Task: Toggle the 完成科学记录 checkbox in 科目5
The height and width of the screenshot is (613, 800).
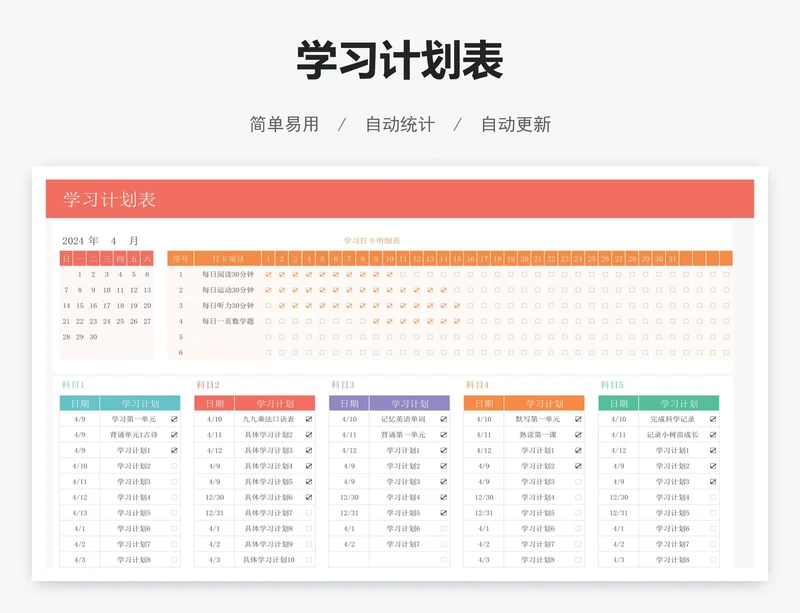Action: click(x=713, y=419)
